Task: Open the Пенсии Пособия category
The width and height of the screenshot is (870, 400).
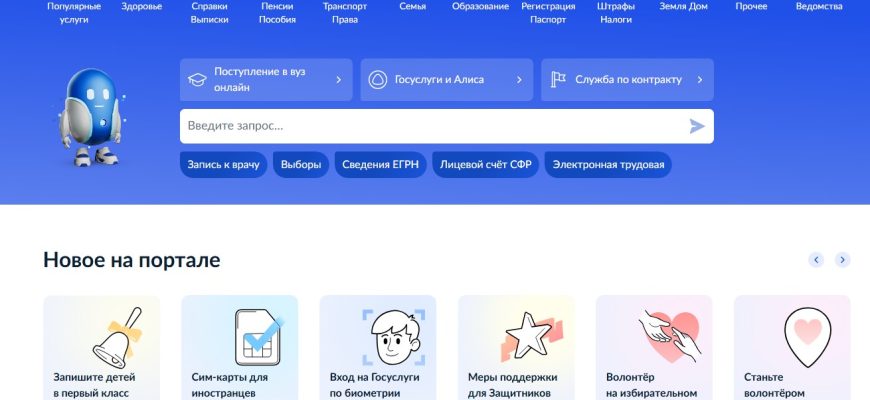Action: 277,13
